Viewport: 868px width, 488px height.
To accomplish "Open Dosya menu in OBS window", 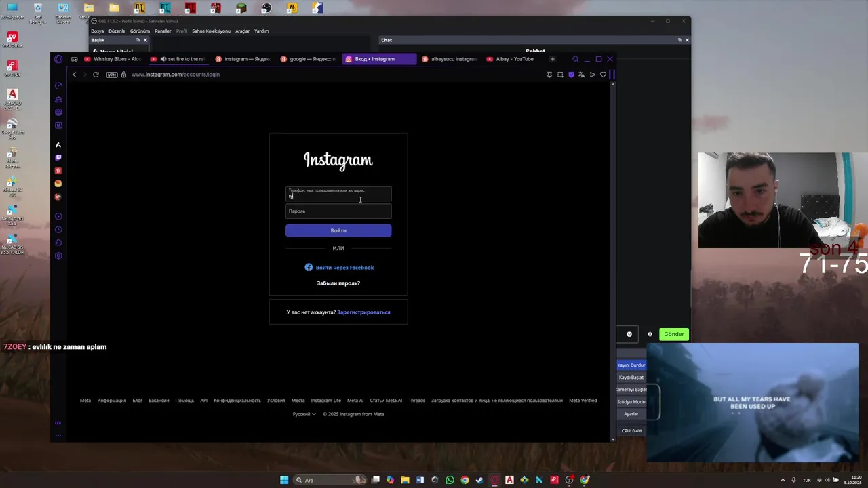I will [x=98, y=31].
